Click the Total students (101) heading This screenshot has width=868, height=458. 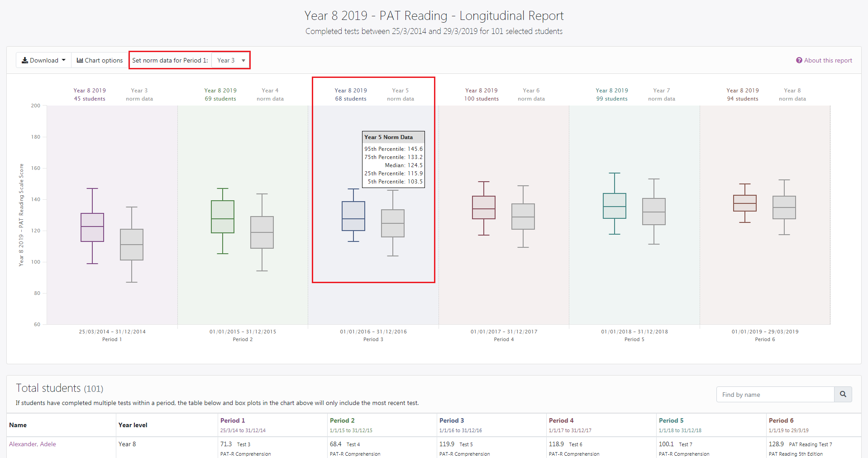pyautogui.click(x=60, y=388)
